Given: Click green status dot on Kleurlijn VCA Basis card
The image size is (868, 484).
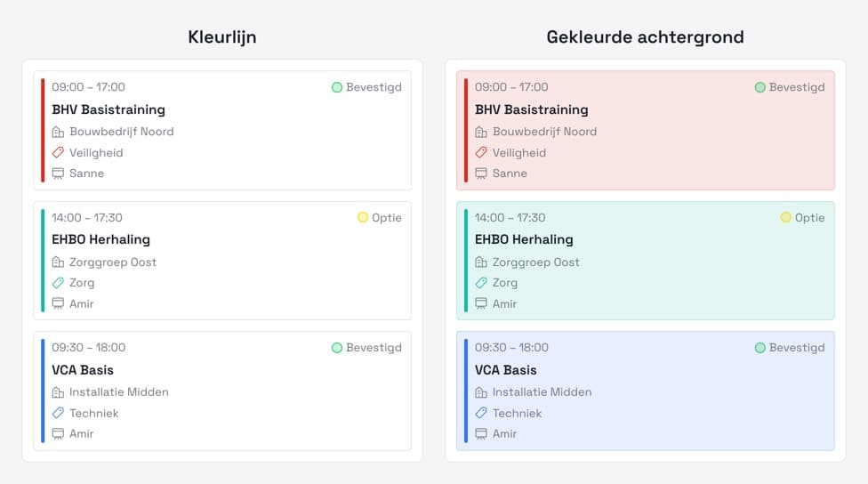Looking at the screenshot, I should coord(336,347).
